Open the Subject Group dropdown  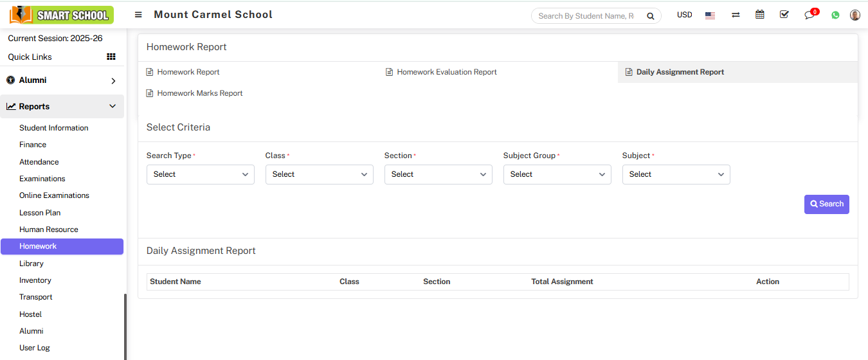[557, 174]
